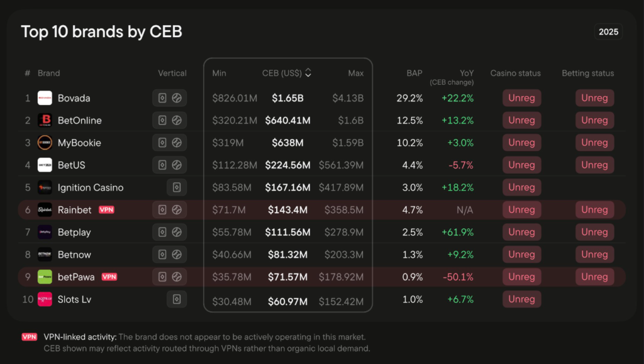The height and width of the screenshot is (364, 644).
Task: Click the Bovada brand logo
Action: 45,98
